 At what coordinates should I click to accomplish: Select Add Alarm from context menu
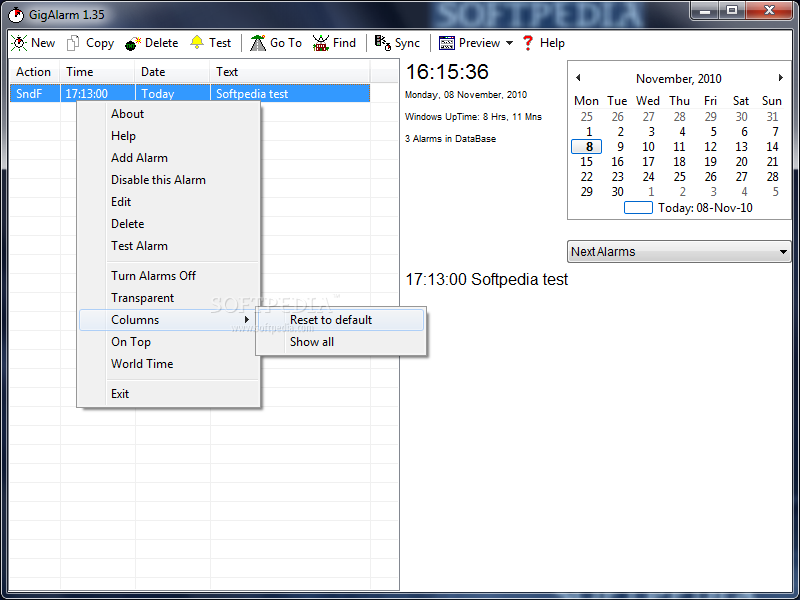click(x=139, y=158)
